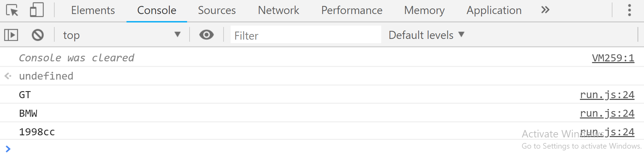Screen dimensions: 644x163
Task: Click the Filter input field
Action: tap(306, 35)
